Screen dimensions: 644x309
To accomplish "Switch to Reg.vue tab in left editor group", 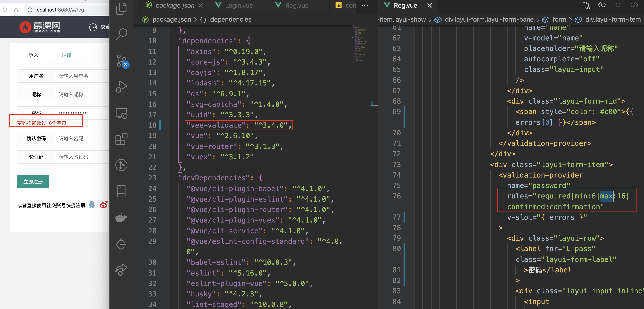I will tap(297, 5).
